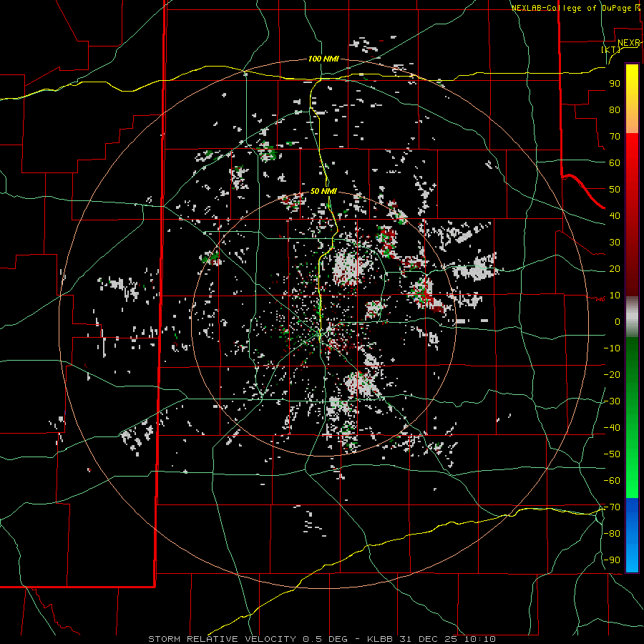This screenshot has width=644, height=644.
Task: Click the 60 value on the velocity scale
Action: [x=615, y=163]
